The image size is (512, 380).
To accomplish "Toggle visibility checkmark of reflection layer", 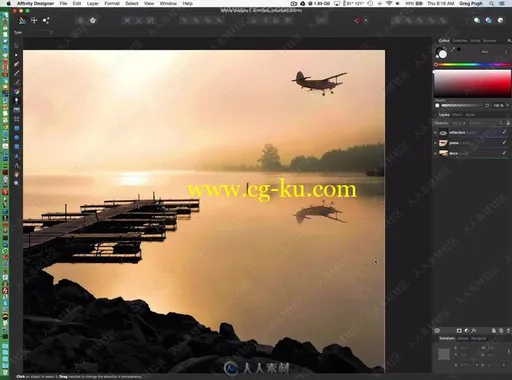I will pos(504,132).
